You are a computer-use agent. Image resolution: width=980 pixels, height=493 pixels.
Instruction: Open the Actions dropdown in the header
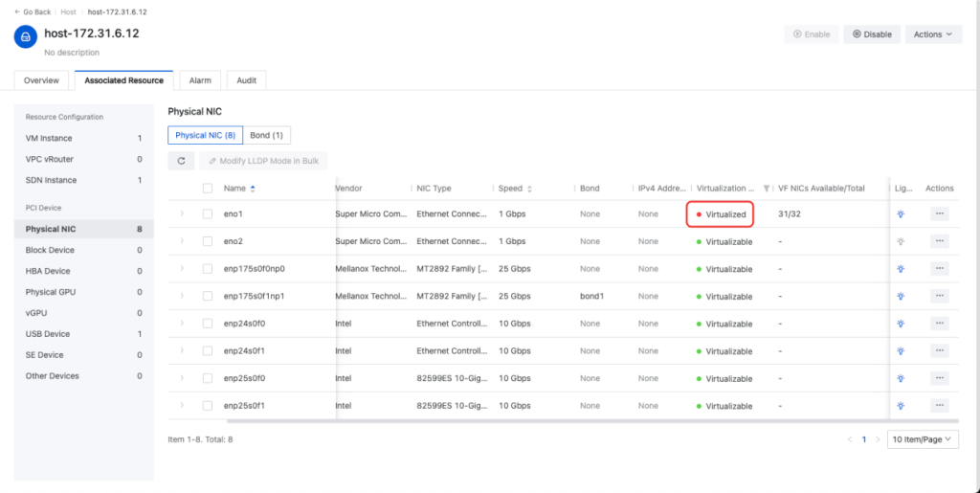coord(932,34)
